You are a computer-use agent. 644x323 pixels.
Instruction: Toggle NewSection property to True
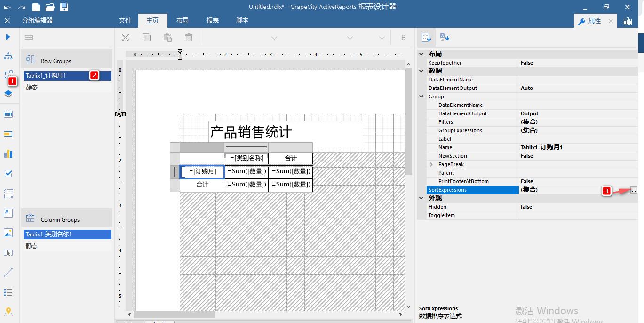527,155
